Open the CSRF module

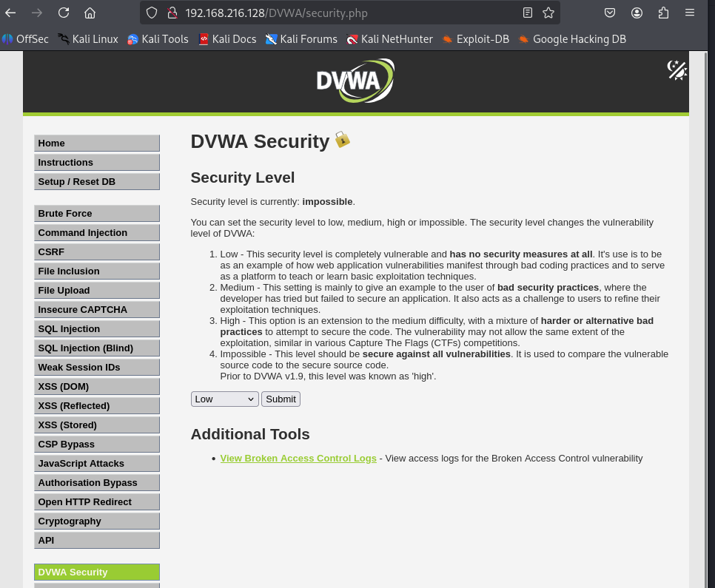97,251
